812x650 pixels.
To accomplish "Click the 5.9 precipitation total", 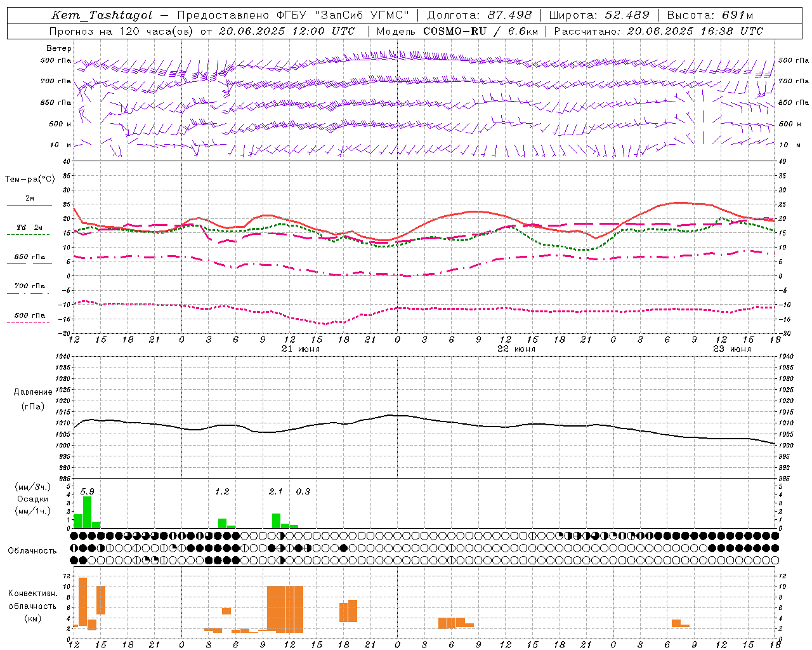I will [x=88, y=491].
